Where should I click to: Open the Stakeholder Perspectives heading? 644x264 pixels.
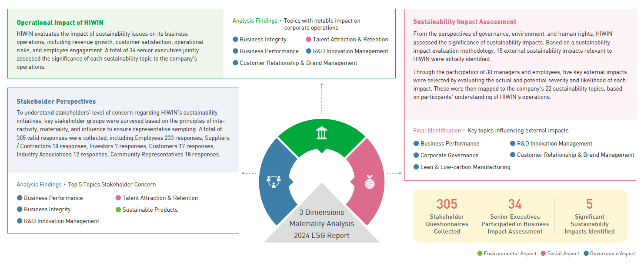click(x=56, y=102)
